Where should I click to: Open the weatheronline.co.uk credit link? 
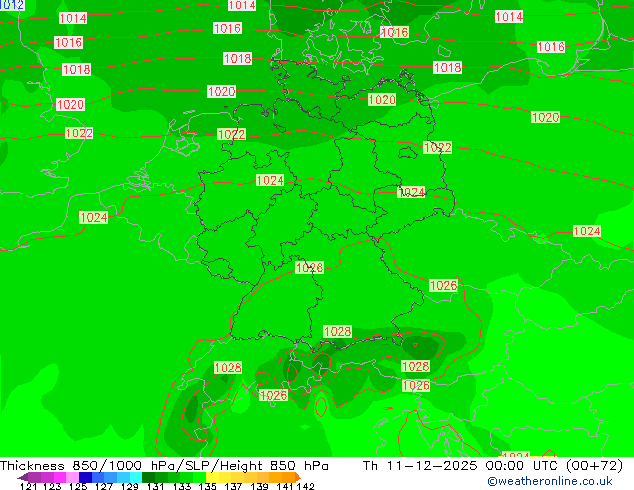(550, 481)
